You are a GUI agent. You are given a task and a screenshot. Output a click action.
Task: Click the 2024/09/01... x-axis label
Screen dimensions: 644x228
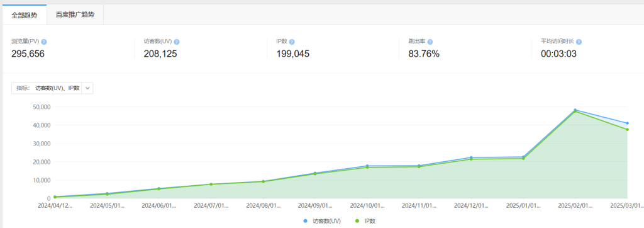315,205
